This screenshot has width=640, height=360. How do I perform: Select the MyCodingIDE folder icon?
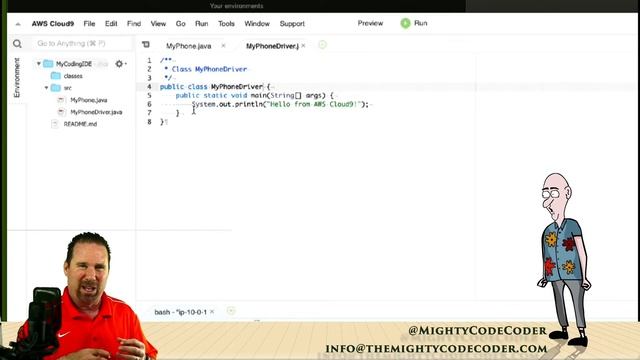[48, 64]
